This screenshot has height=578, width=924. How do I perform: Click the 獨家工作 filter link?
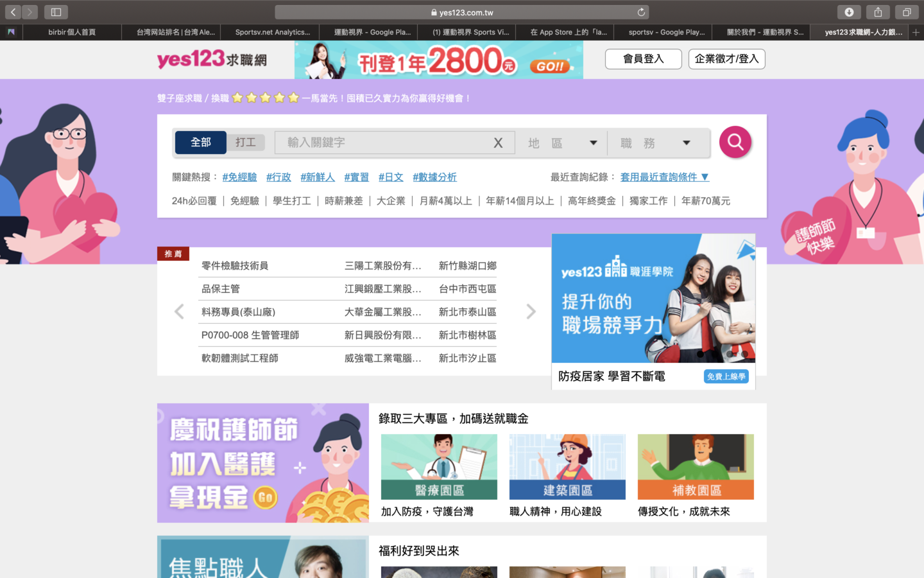[649, 201]
